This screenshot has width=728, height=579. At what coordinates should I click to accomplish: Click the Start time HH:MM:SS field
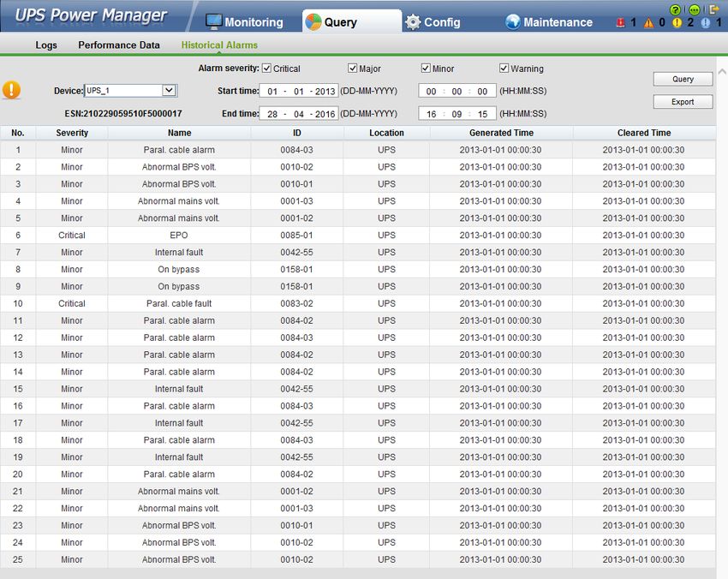coord(456,91)
